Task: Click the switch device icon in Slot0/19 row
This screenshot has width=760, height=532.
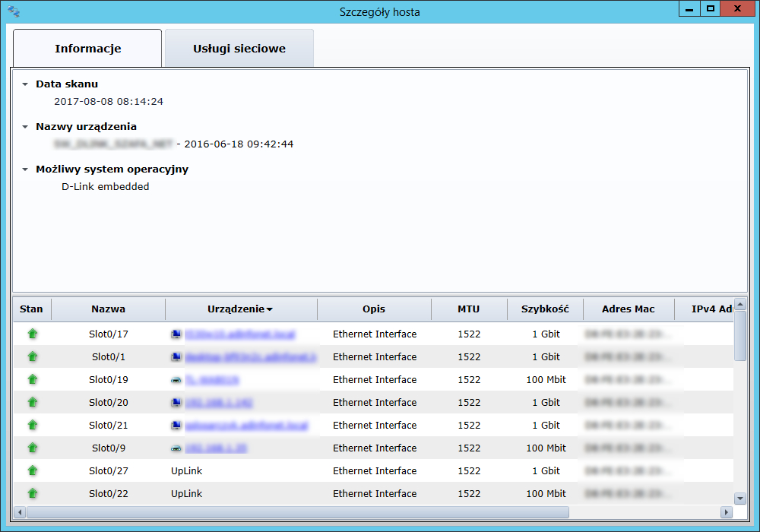Action: coord(176,379)
